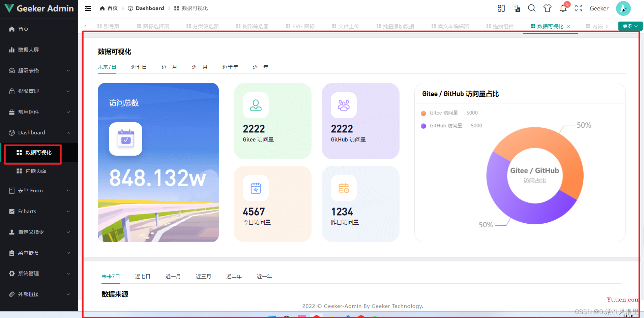
Task: Click the calendar icon in 访问总数 card
Action: (x=125, y=139)
